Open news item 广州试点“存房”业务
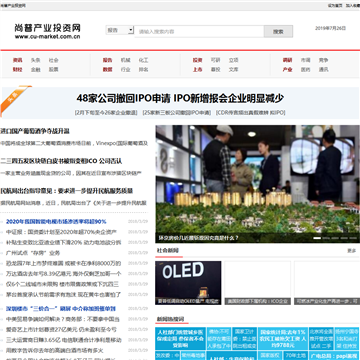The image size is (360, 360). (x=33, y=253)
